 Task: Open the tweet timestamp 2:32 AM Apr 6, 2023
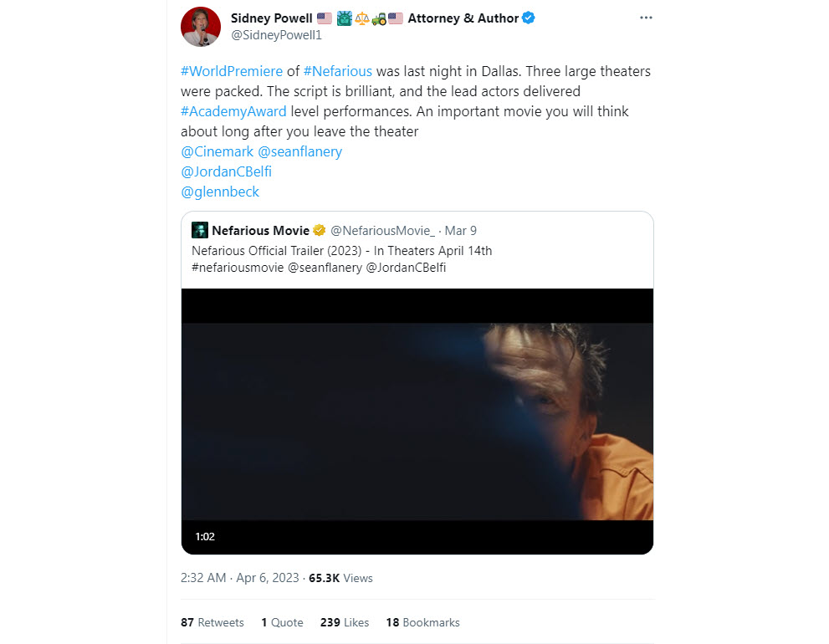(239, 578)
